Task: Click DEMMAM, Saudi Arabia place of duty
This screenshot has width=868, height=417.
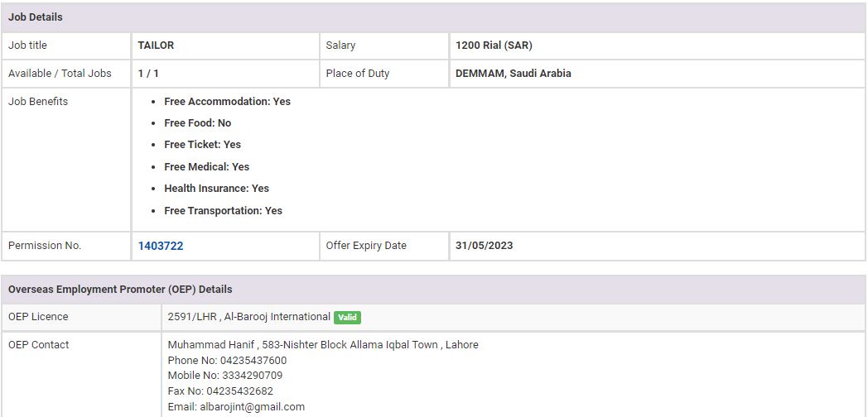Action: pos(513,74)
